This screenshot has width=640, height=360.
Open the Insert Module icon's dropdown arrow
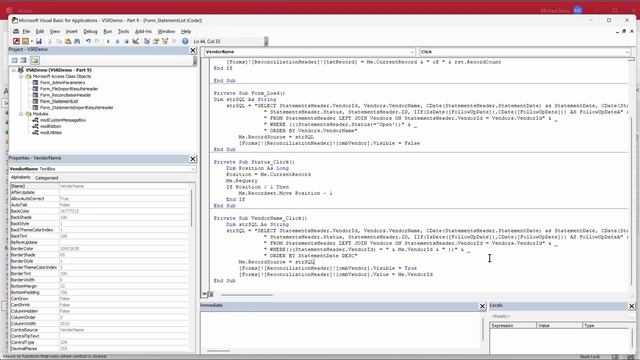(x=31, y=41)
